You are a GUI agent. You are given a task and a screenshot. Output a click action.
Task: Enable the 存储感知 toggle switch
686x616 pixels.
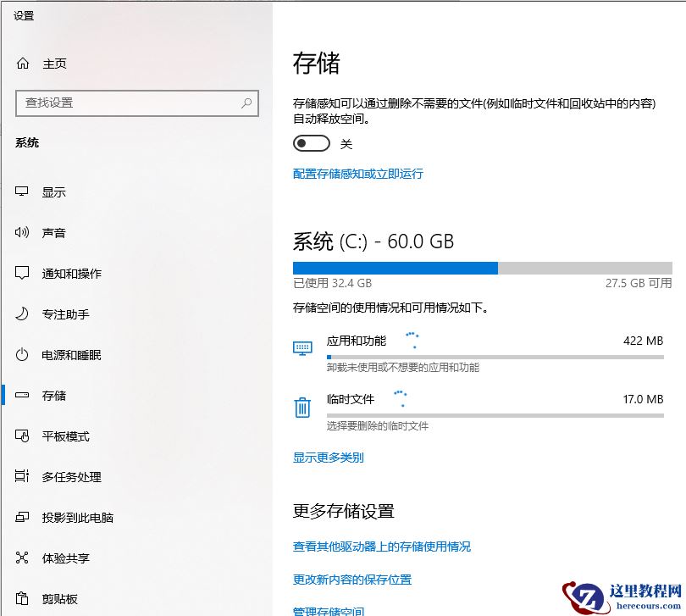[311, 143]
